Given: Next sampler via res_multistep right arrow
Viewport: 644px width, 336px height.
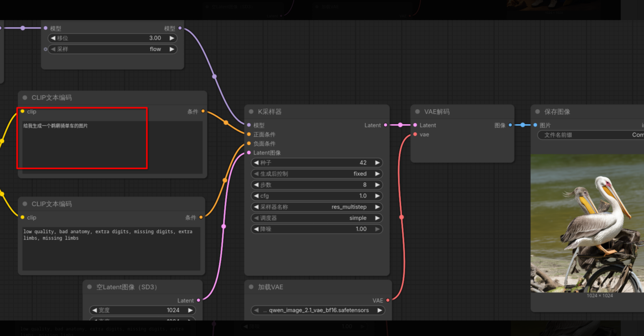Looking at the screenshot, I should coord(377,207).
